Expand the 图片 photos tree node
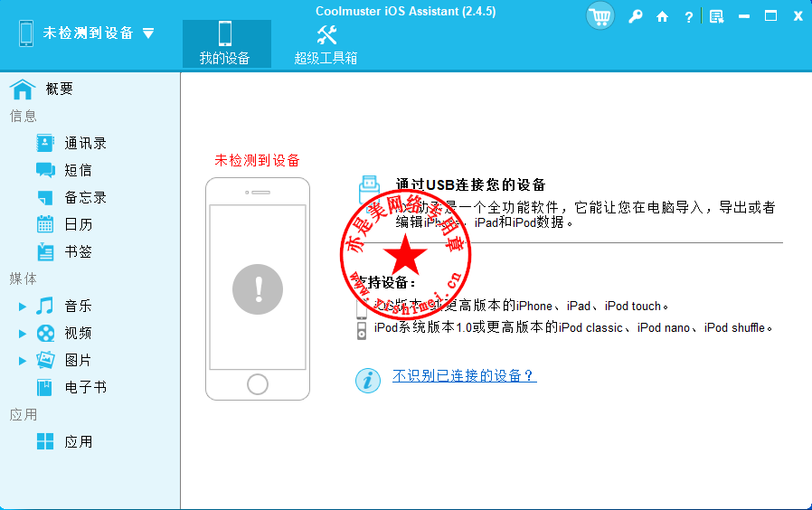Screen dimensions: 812x510 coord(23,361)
